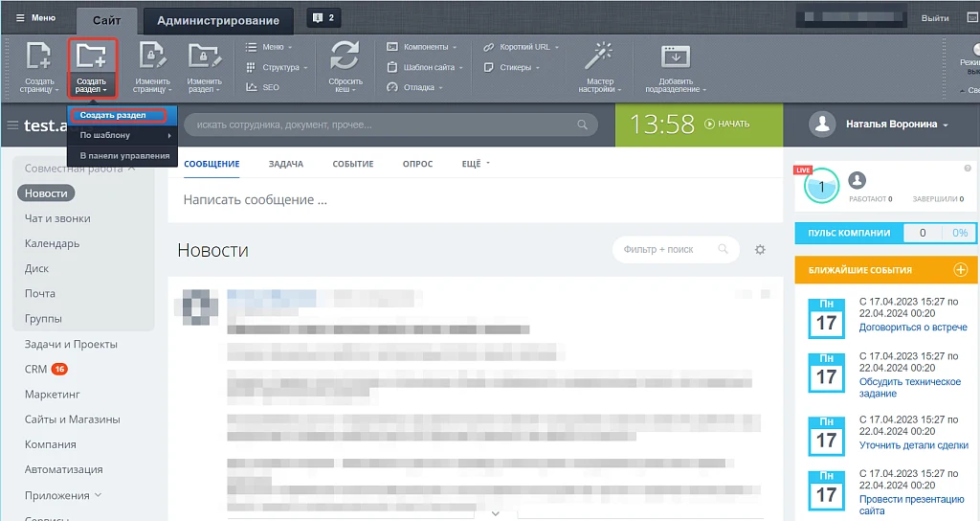This screenshot has height=521, width=980.
Task: Click the user avatar of Наталья Воронина
Action: 822,124
